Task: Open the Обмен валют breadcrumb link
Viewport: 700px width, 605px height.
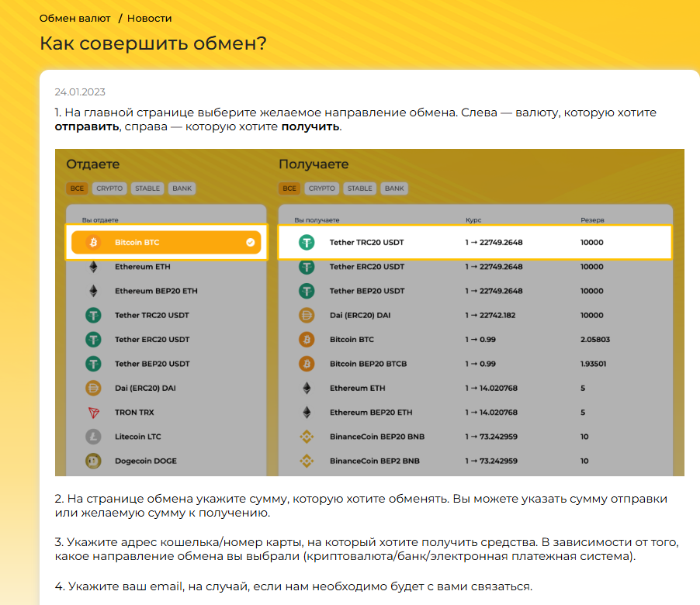Action: point(75,19)
